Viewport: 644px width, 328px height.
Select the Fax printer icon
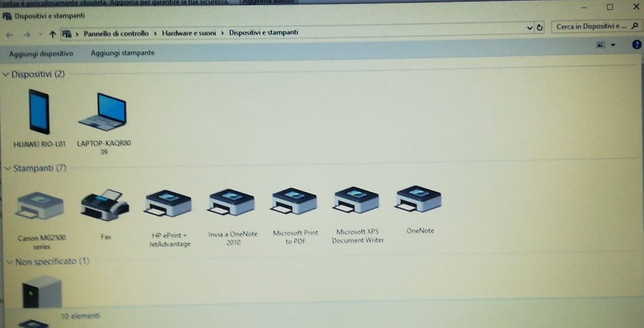[x=105, y=205]
